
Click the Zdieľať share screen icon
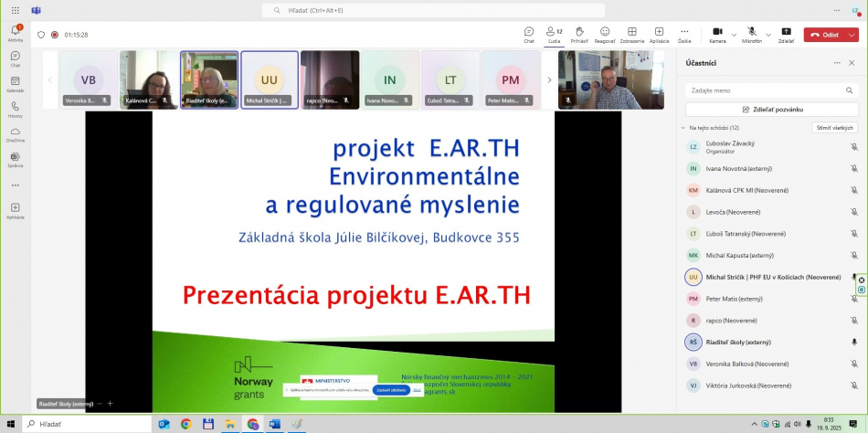coord(786,34)
